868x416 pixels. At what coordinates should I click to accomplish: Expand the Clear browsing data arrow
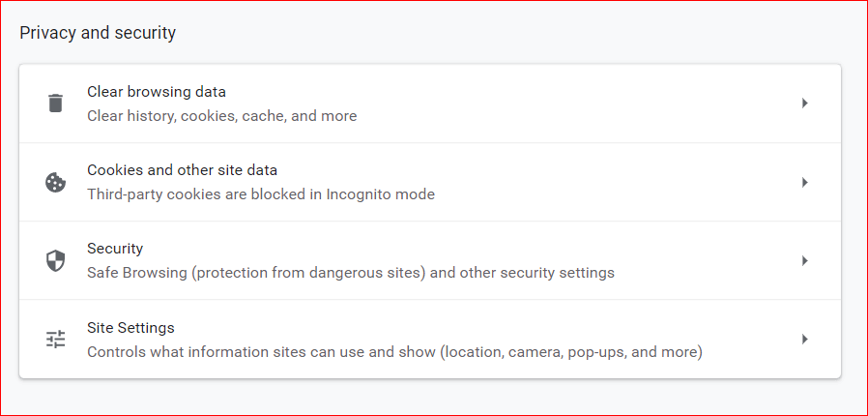pyautogui.click(x=805, y=103)
